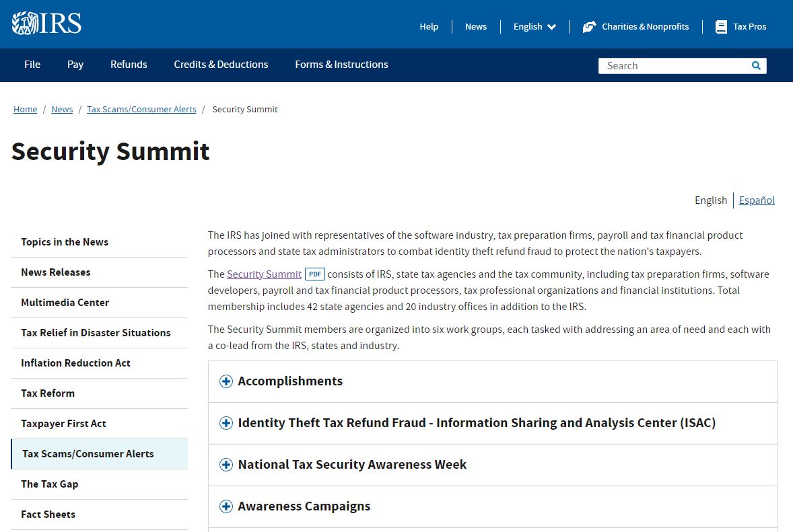793x532 pixels.
Task: Click the search magnifier icon
Action: click(x=756, y=66)
